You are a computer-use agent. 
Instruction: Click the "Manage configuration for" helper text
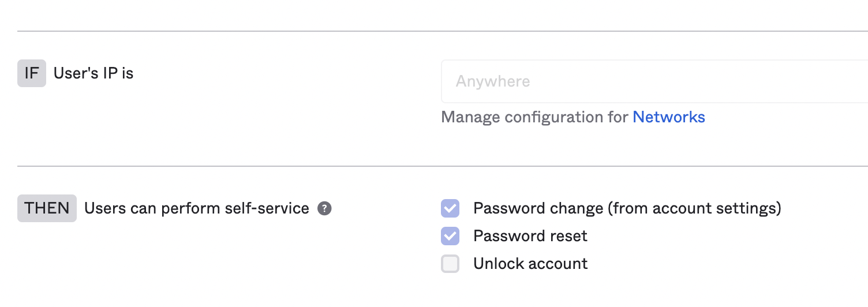coord(534,117)
